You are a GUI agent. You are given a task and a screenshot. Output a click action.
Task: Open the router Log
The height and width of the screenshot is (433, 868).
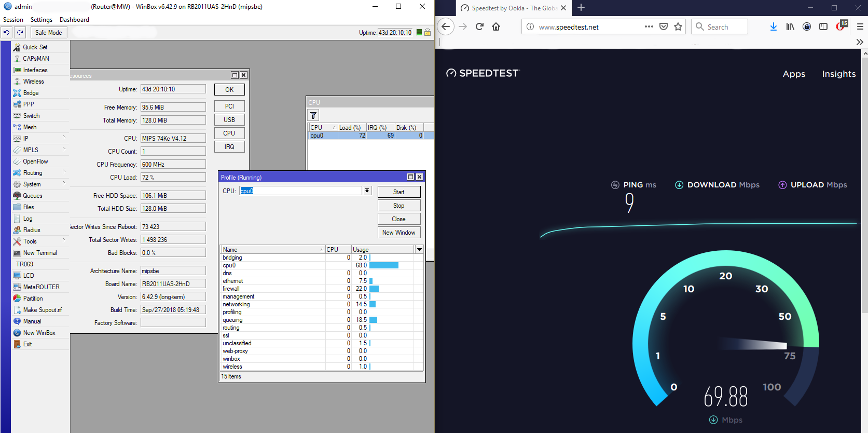click(x=27, y=219)
